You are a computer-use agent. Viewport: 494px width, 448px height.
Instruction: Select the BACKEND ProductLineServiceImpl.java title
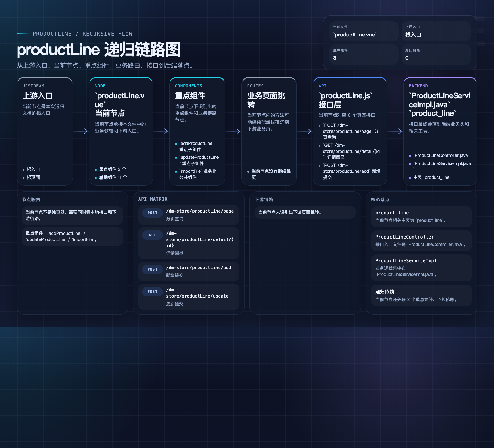(x=440, y=104)
